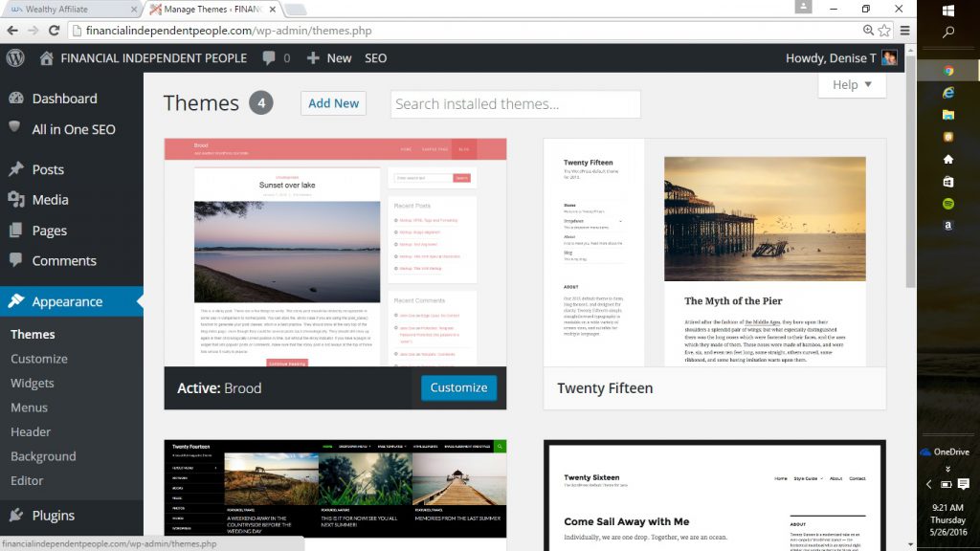Go back with browser back arrow
The height and width of the screenshot is (551, 980).
coord(12,30)
